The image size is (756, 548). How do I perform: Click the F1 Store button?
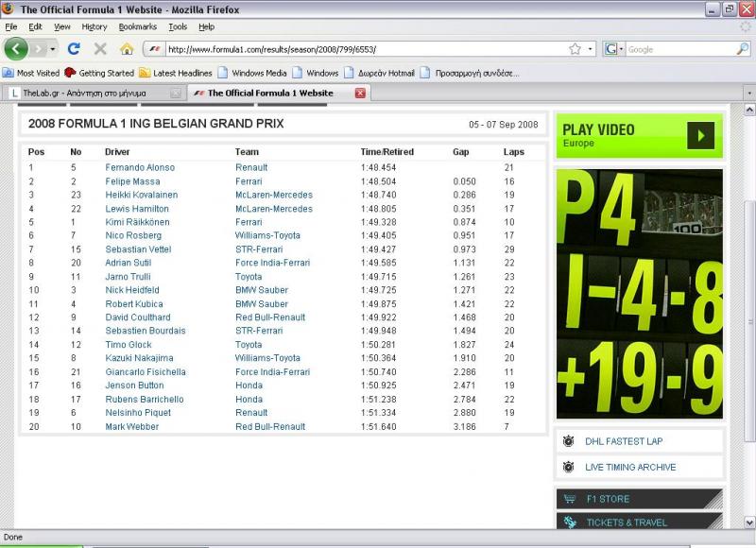[x=640, y=499]
